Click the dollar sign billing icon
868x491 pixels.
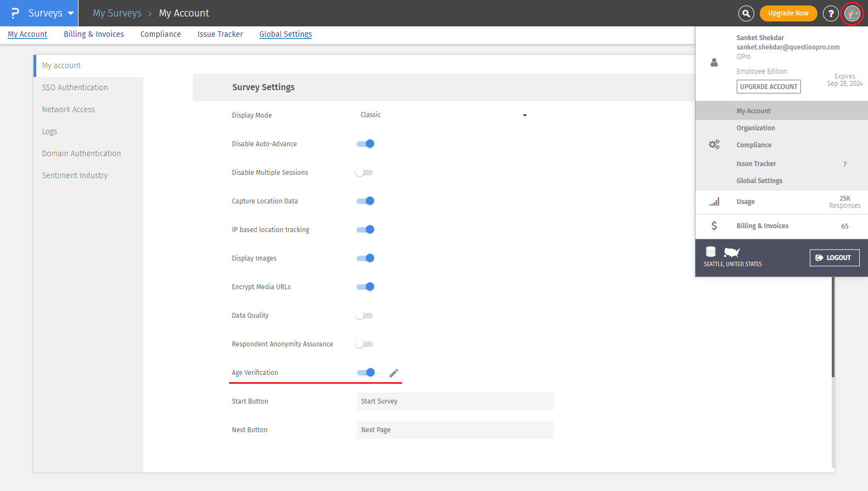tap(714, 226)
